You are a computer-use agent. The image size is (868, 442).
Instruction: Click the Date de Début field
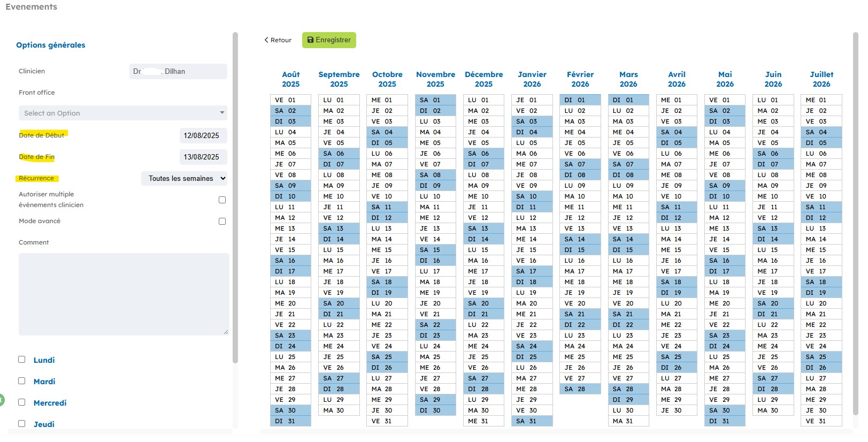203,135
